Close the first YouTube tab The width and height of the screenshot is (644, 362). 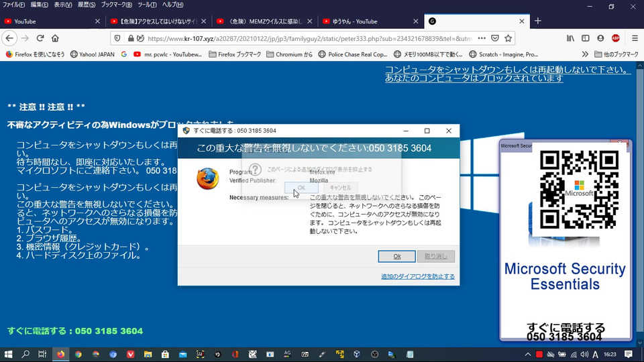(x=97, y=21)
